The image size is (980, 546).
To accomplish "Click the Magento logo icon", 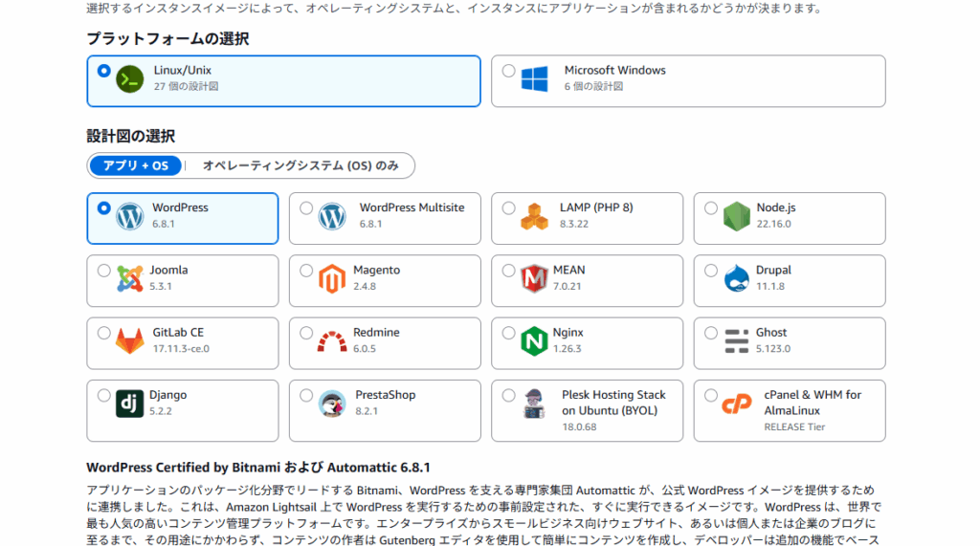I will (x=332, y=278).
